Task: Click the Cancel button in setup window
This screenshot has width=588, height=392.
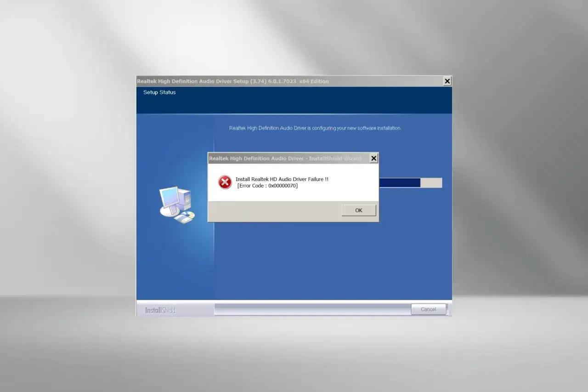Action: pos(428,309)
